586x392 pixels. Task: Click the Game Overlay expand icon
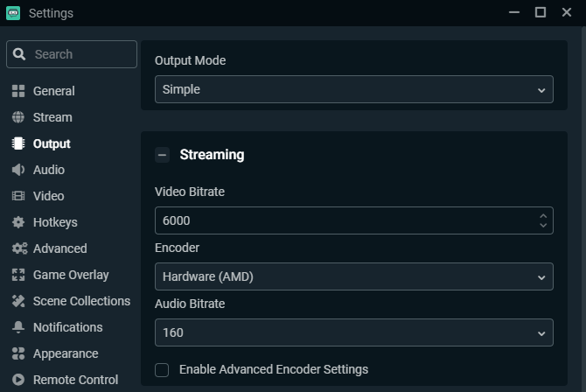tap(18, 275)
